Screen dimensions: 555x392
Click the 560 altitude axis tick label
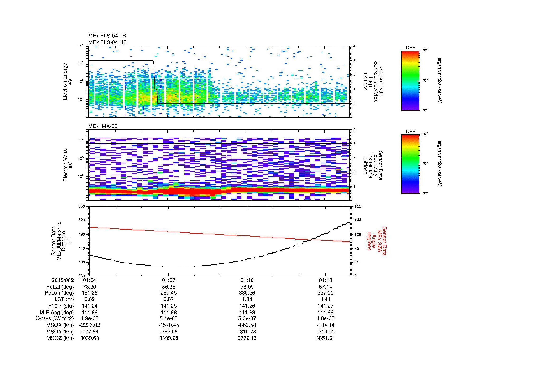point(82,206)
